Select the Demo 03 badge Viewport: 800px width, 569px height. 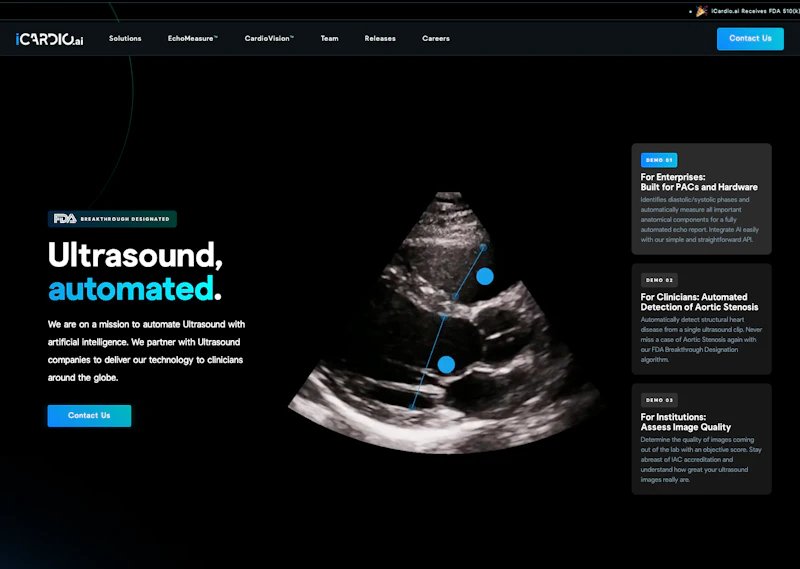[x=659, y=400]
